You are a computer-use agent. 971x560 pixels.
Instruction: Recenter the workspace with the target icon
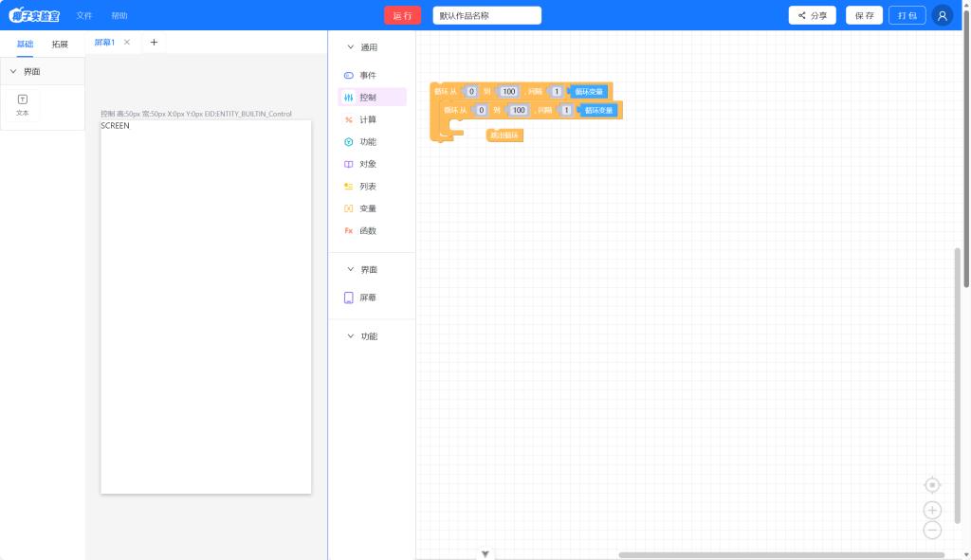[932, 485]
